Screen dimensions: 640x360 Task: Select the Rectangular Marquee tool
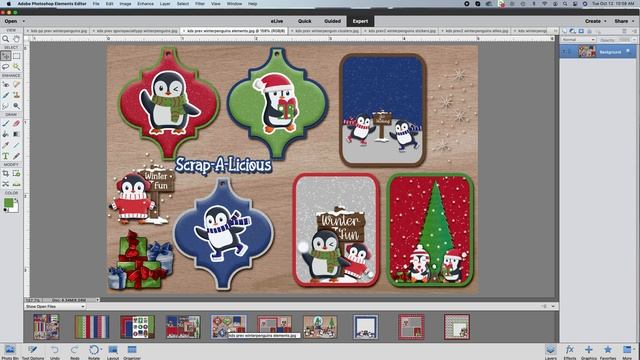[16, 56]
